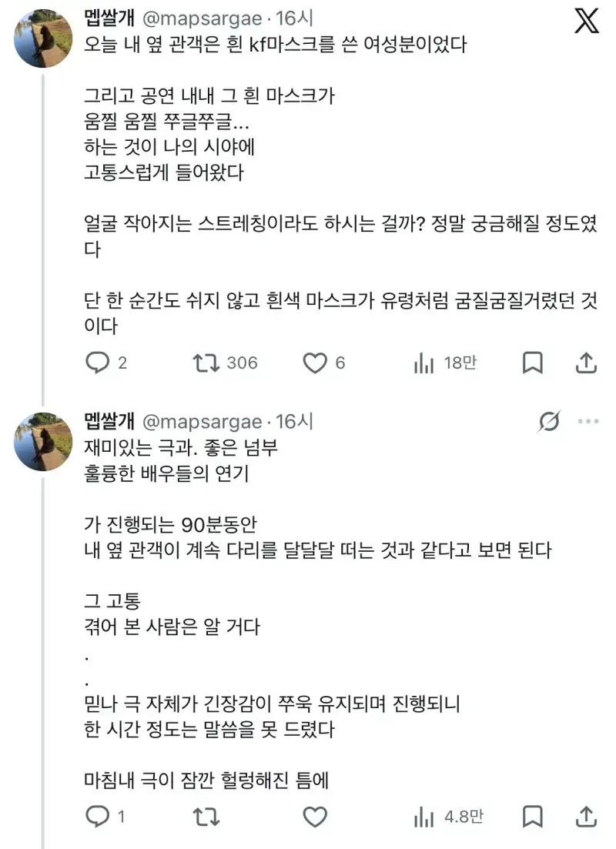Open profile picture of first tweet author
The width and height of the screenshot is (616, 849).
pyautogui.click(x=43, y=38)
